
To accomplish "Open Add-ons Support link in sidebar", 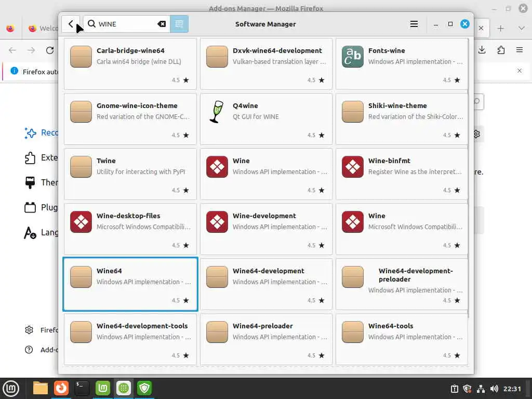I will tap(41, 350).
